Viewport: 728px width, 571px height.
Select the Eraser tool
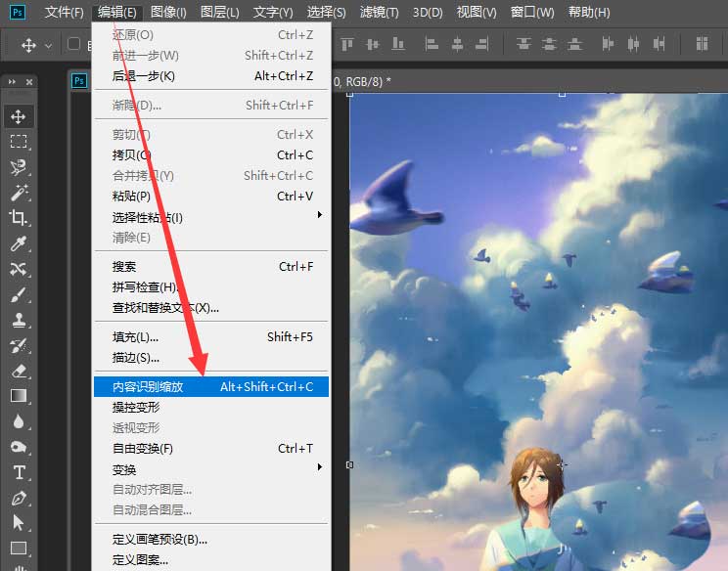coord(19,371)
